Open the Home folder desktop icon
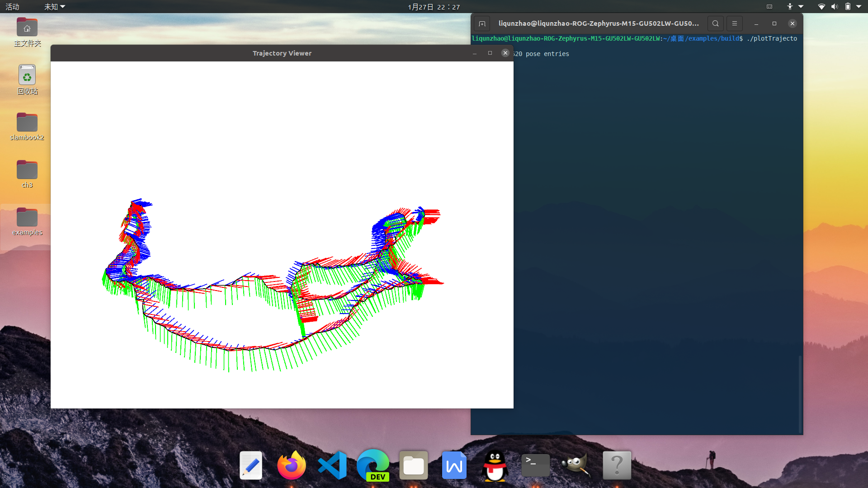Viewport: 868px width, 488px height. click(27, 32)
